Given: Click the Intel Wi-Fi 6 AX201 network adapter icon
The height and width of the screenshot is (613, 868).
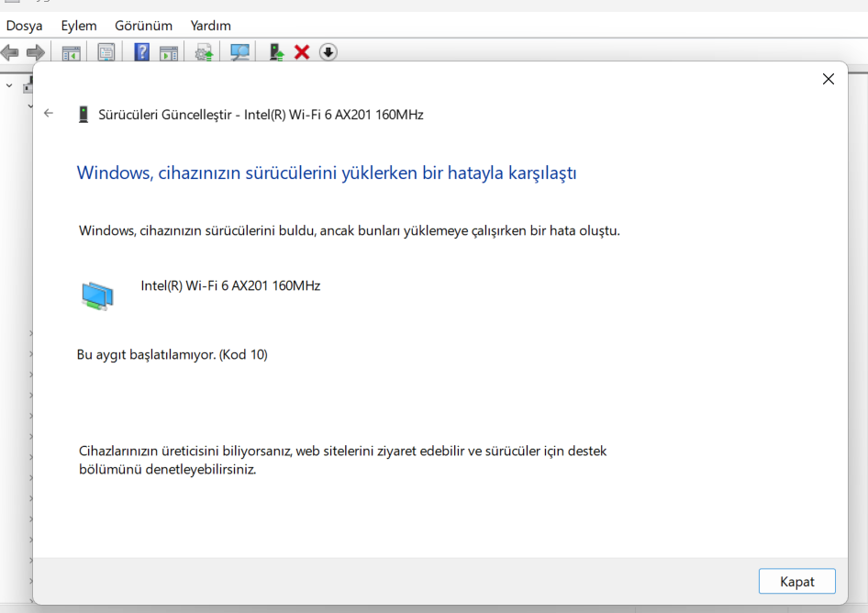Looking at the screenshot, I should point(97,295).
